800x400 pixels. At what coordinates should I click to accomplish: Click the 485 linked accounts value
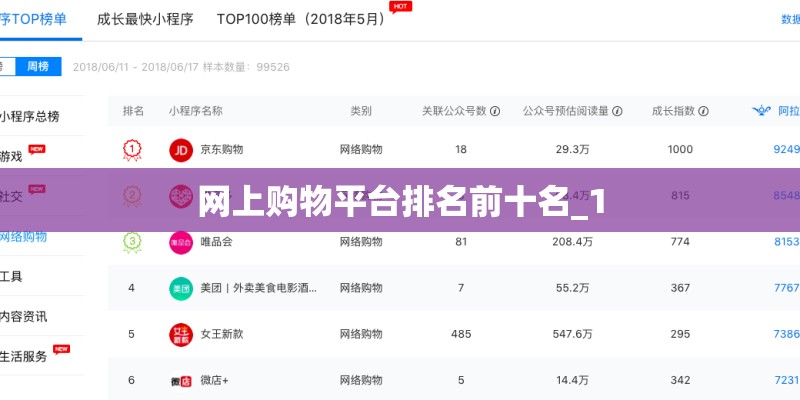coord(461,334)
